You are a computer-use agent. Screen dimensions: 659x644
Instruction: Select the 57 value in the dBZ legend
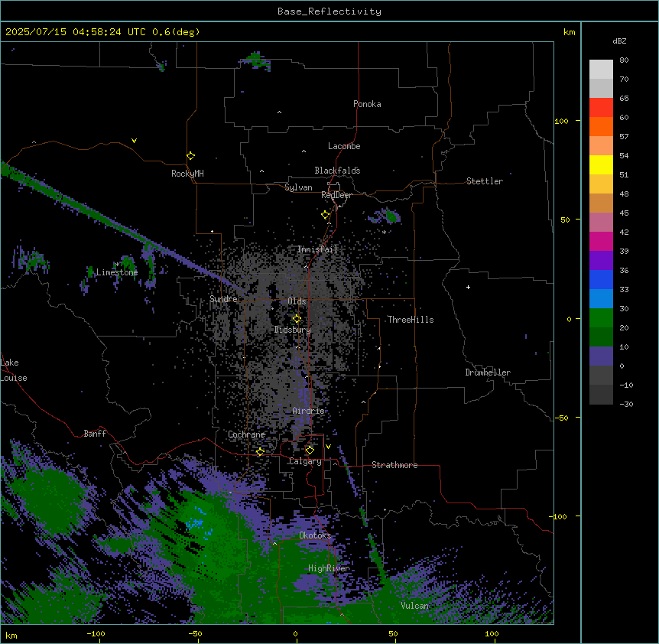[624, 137]
